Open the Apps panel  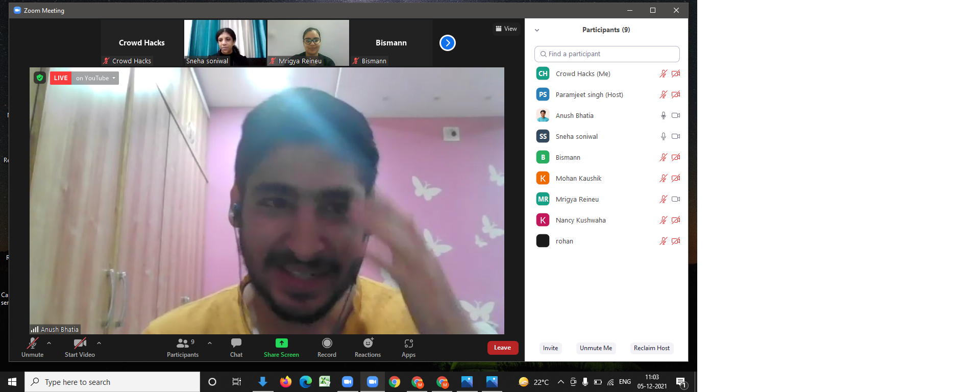[x=408, y=348]
